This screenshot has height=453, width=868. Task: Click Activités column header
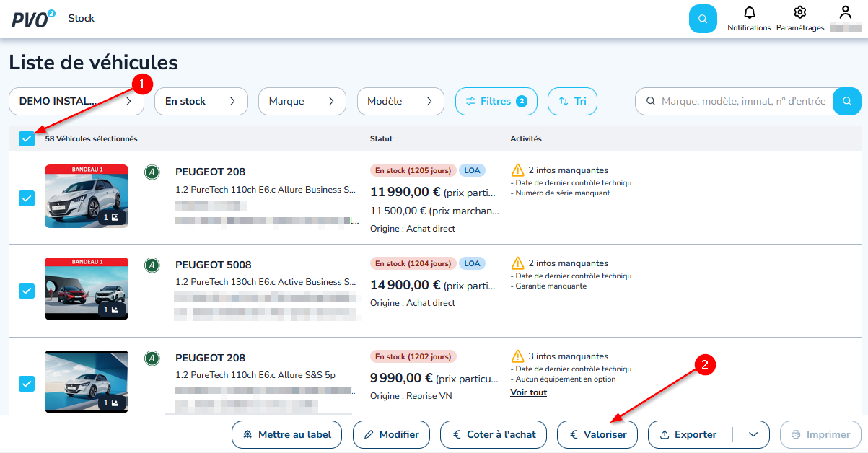pyautogui.click(x=526, y=138)
